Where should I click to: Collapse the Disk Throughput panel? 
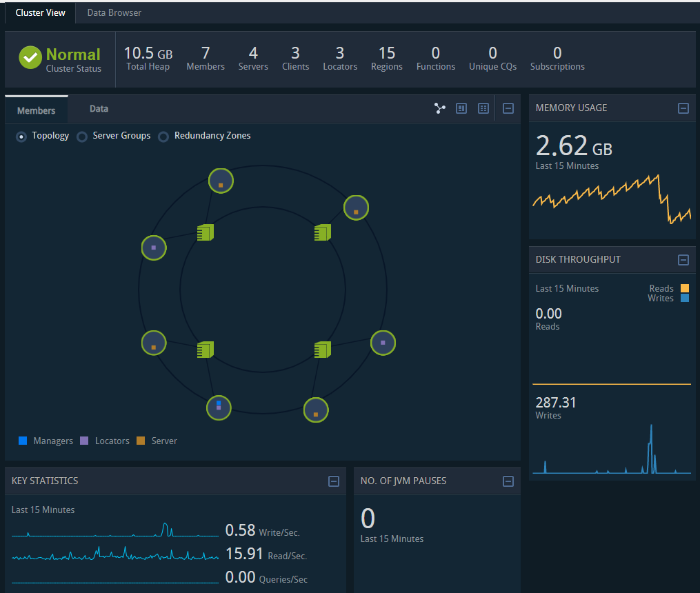(683, 260)
